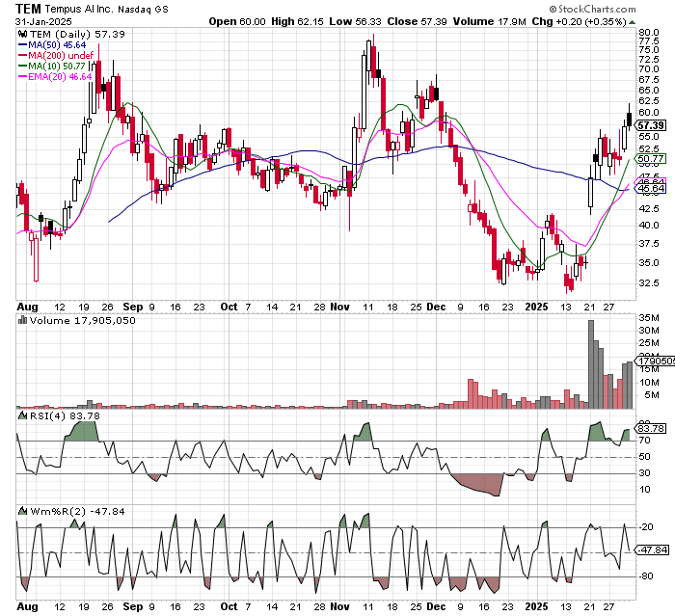
Task: Click the Dec label below the price panel
Action: 436,307
